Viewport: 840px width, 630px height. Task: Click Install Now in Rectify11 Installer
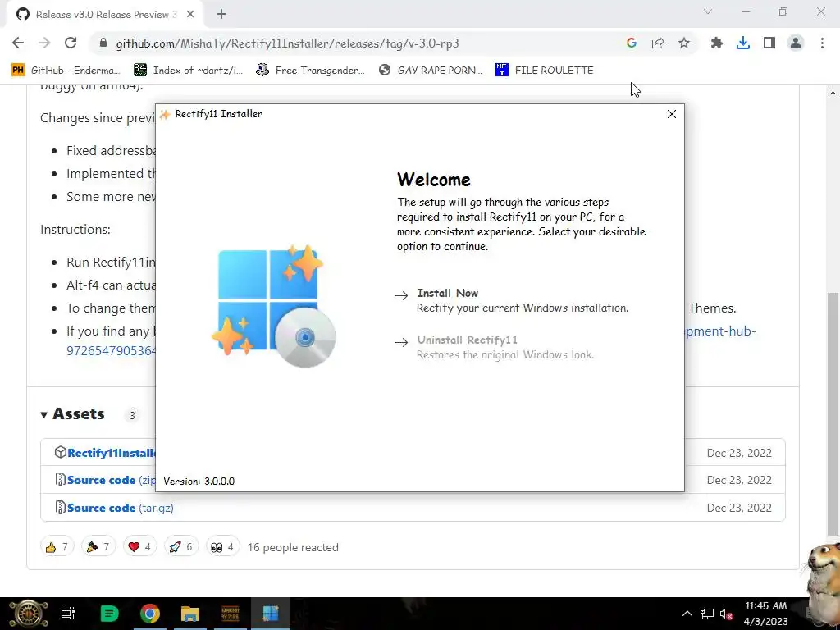pyautogui.click(x=447, y=293)
